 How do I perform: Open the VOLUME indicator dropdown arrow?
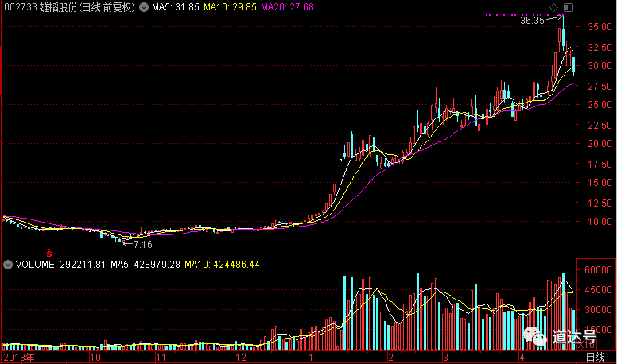click(x=8, y=265)
